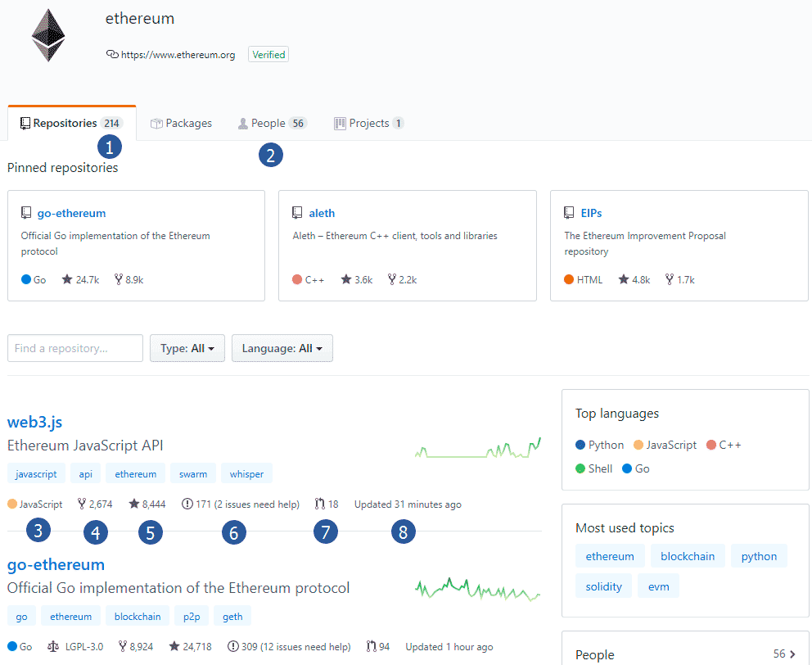This screenshot has height=665, width=812.
Task: Filter by Shell in Top languages
Action: [x=594, y=468]
